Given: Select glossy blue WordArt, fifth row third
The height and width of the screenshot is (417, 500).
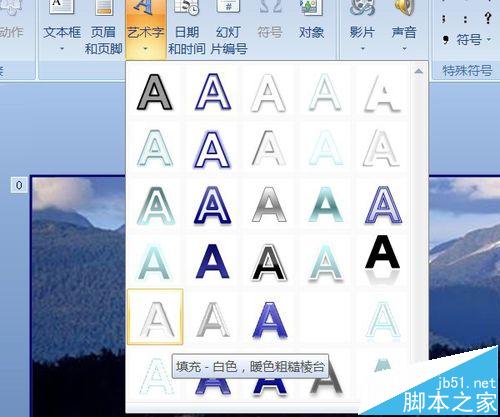Looking at the screenshot, I should (270, 320).
